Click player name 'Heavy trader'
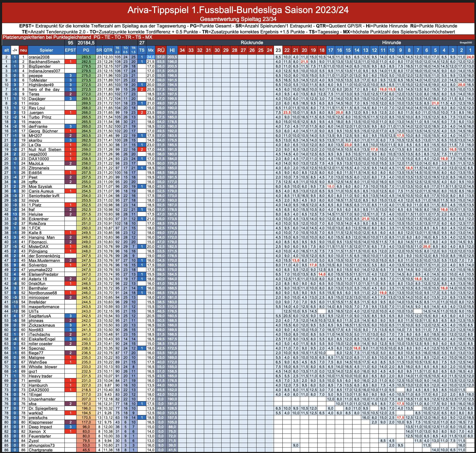The image size is (476, 453). point(41,376)
